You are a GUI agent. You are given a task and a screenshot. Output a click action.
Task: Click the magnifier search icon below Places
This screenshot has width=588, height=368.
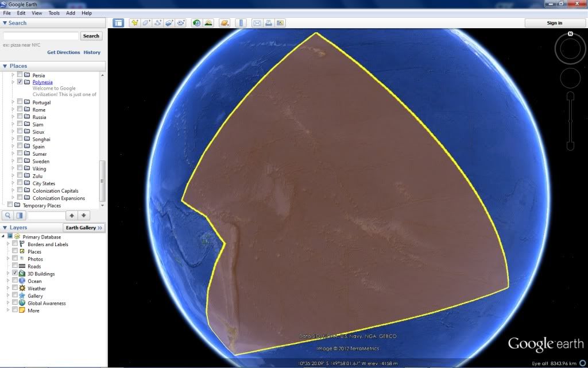[x=7, y=215]
